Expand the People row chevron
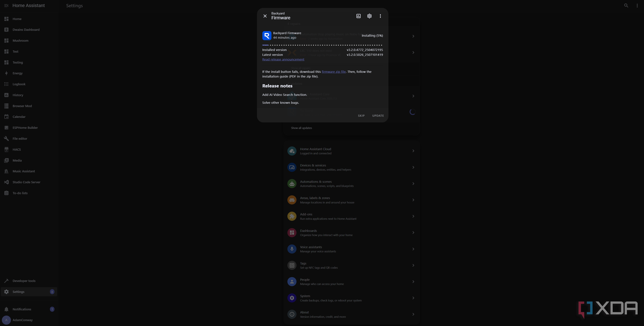Screen dimensions: 644x326 413,282
